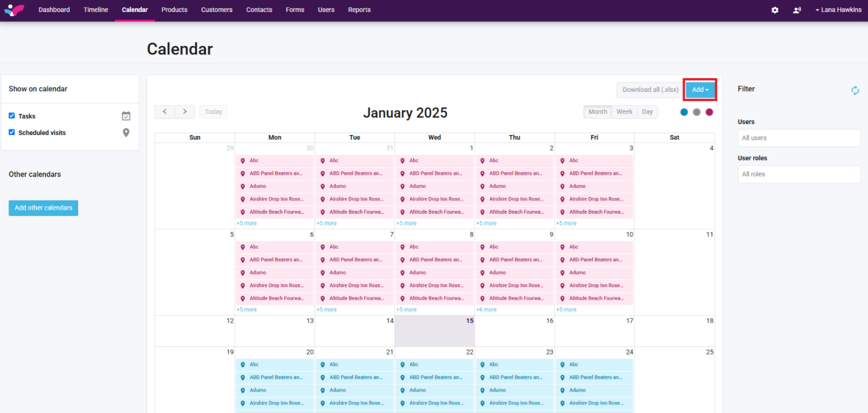
Task: Click the refresh filter icon
Action: pyautogui.click(x=855, y=90)
